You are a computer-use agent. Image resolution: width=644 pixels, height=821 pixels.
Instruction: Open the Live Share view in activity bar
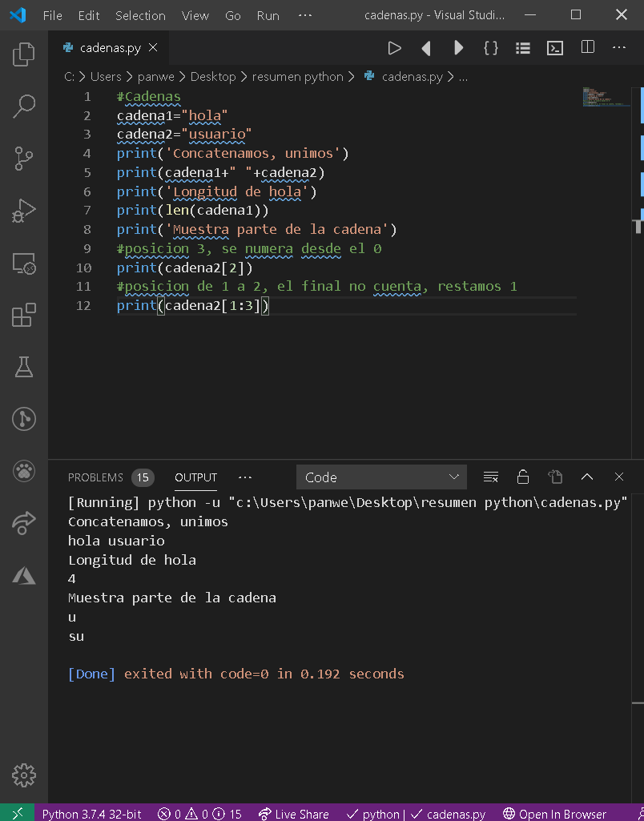click(23, 523)
